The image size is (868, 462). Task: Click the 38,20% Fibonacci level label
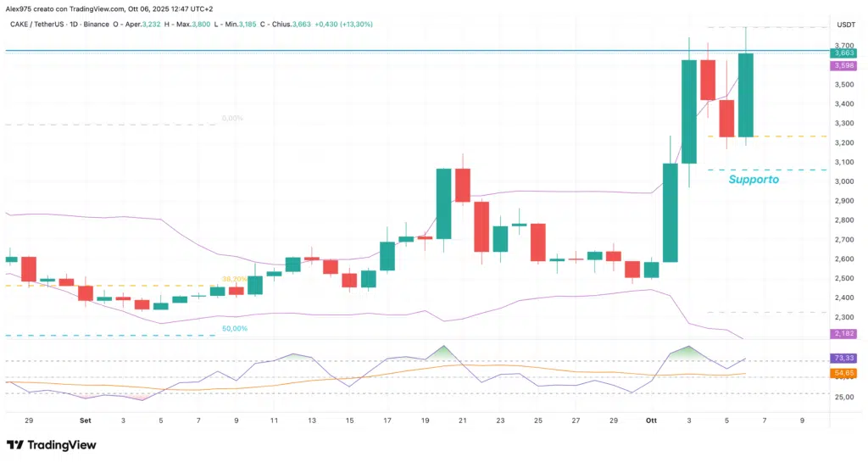click(234, 278)
